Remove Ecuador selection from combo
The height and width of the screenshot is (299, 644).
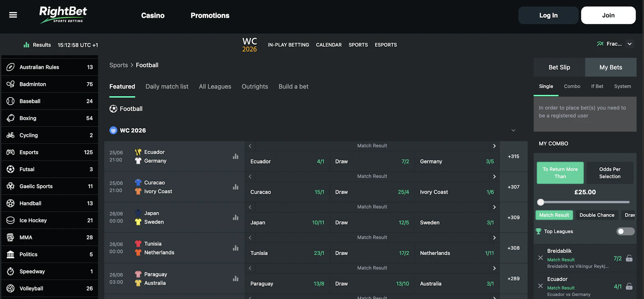(541, 286)
